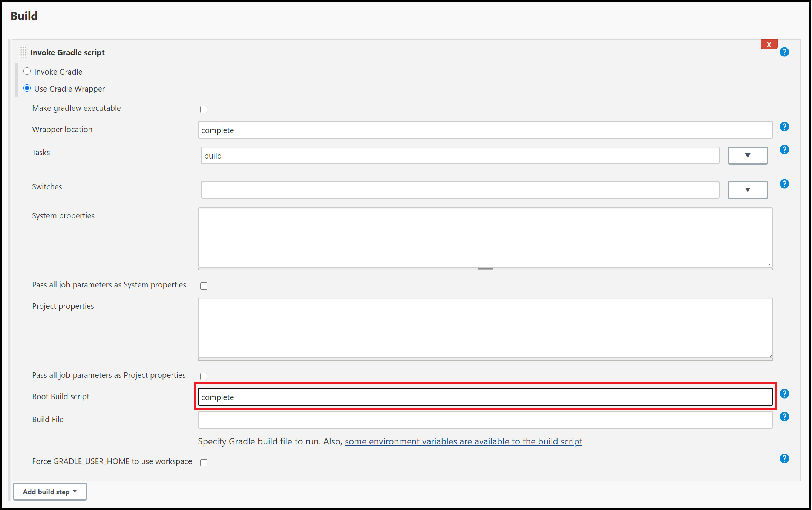Open help for the Root Build script field
812x510 pixels.
click(x=784, y=394)
